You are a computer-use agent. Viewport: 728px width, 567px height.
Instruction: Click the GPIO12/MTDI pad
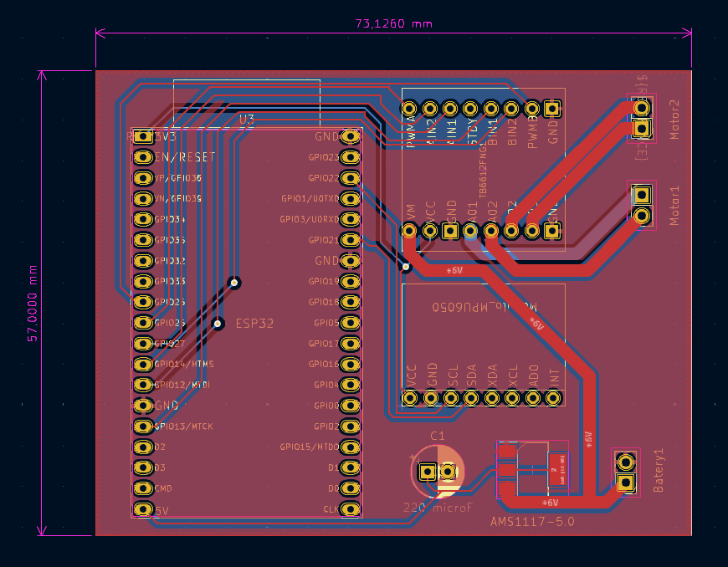(x=143, y=385)
